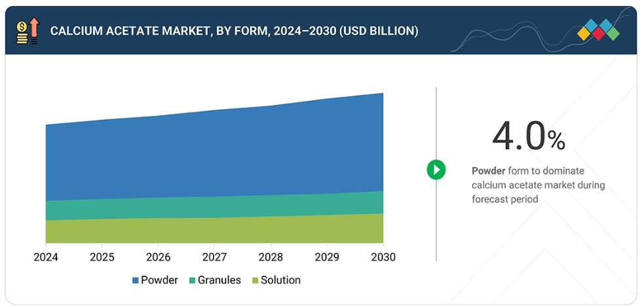Click the bold Powder word in description
This screenshot has height=307, width=644.
coord(488,171)
